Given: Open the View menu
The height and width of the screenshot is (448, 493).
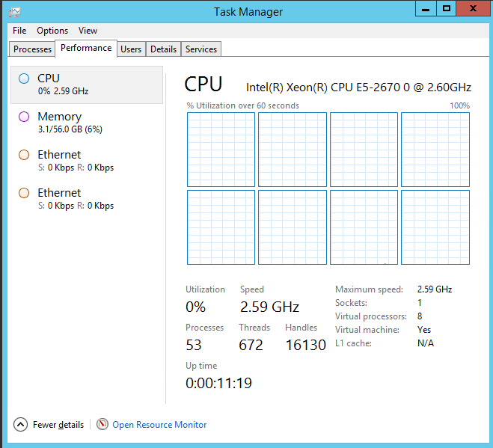Looking at the screenshot, I should (88, 31).
